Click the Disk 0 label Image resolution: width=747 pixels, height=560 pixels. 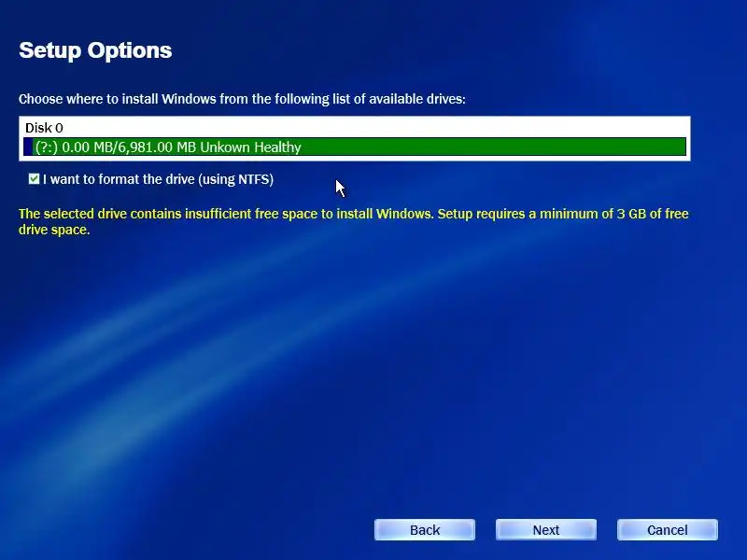[44, 128]
